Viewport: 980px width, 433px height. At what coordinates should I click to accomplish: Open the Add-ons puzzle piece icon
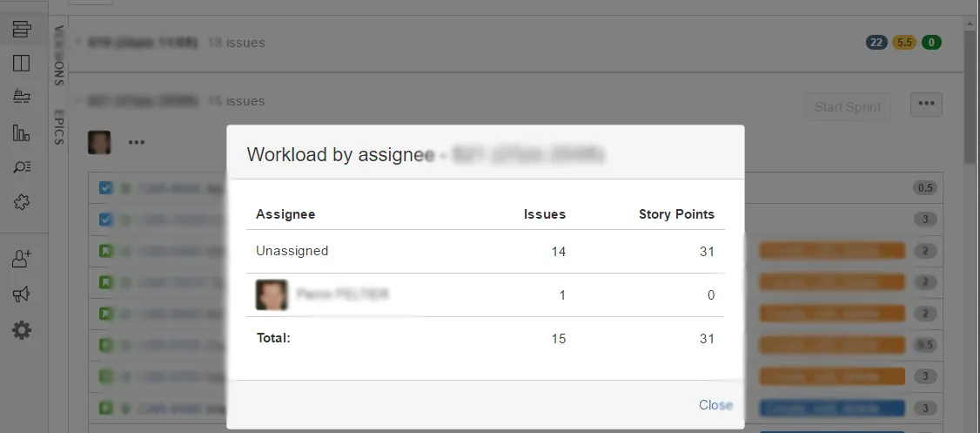coord(22,201)
